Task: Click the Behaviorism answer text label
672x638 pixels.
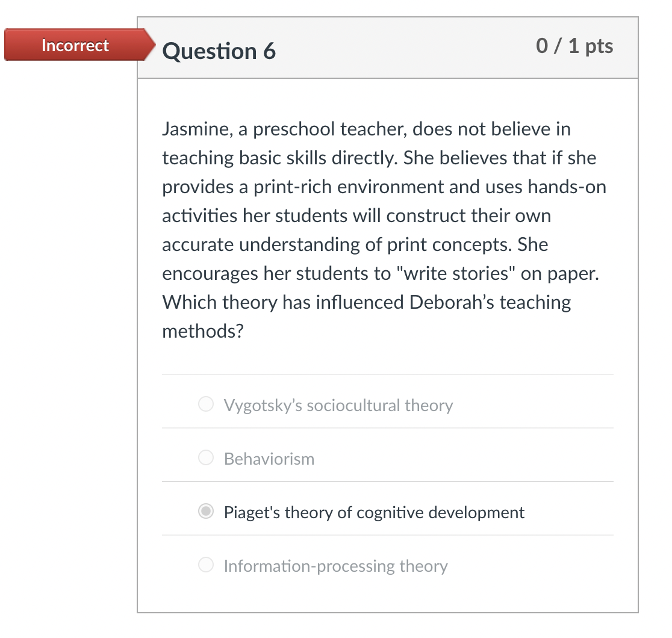Action: pyautogui.click(x=269, y=458)
